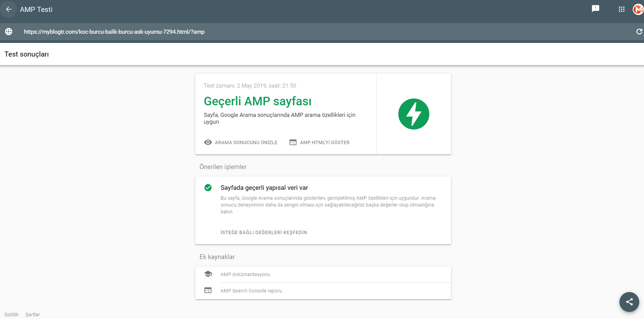Click the AMP HTML view icon
Image resolution: width=644 pixels, height=319 pixels.
tap(293, 142)
